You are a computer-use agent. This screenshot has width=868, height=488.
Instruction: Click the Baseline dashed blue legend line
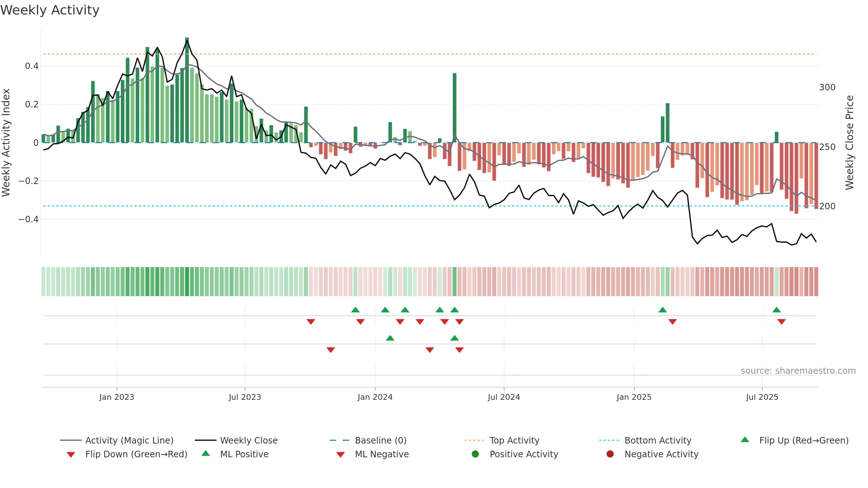[340, 440]
